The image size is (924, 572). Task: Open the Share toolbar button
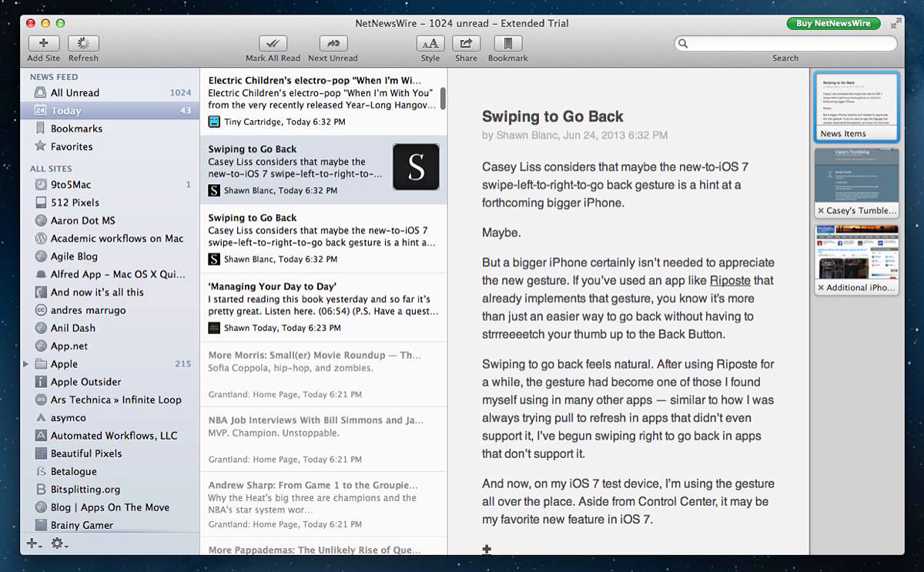(466, 43)
